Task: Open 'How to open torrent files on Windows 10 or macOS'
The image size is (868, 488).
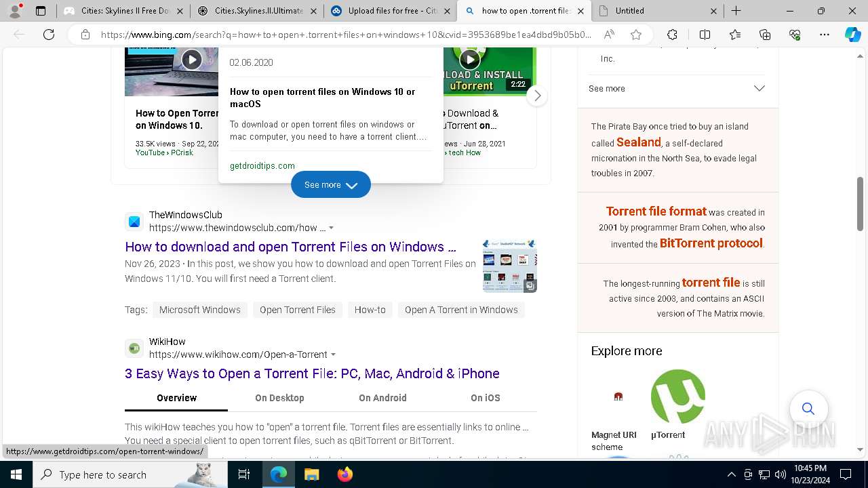Action: click(323, 98)
